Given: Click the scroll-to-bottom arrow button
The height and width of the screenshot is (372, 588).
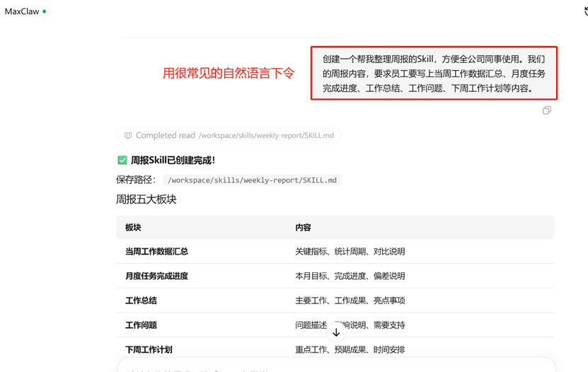Looking at the screenshot, I should [336, 332].
